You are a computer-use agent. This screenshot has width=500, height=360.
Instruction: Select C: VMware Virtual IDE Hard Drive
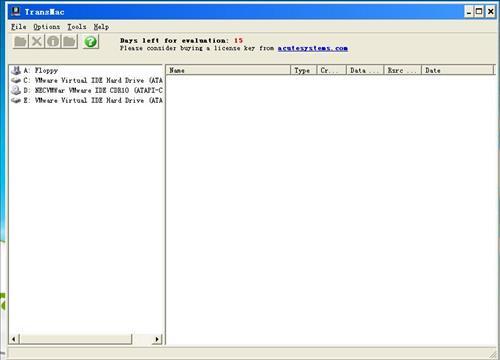tap(93, 80)
